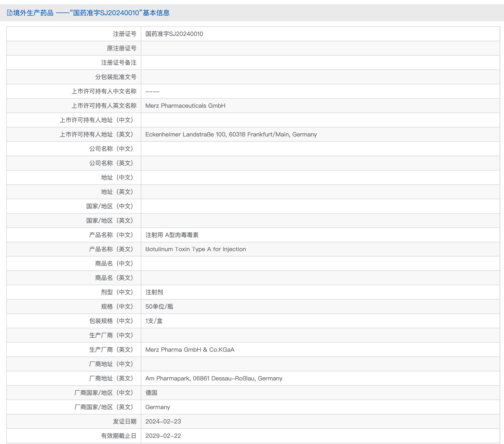504x444 pixels.
Task: Click registration number 国药准字SJ20240010 value cell
Action: point(174,34)
